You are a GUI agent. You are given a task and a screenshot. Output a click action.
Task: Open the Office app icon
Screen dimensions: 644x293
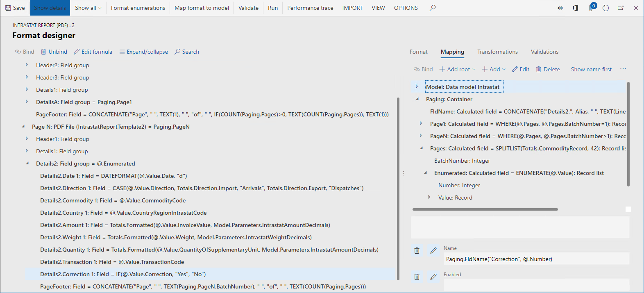point(576,8)
